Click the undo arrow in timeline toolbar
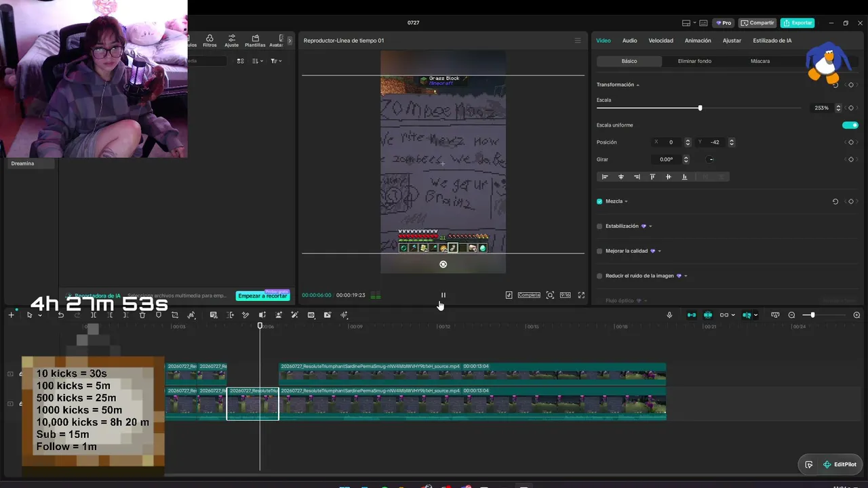The width and height of the screenshot is (868, 488). 60,315
